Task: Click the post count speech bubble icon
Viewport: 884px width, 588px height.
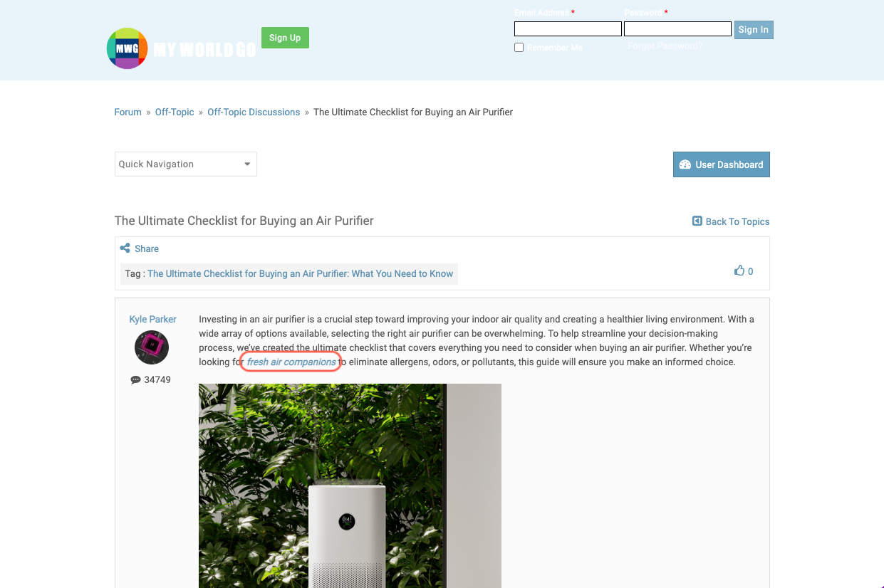Action: [135, 380]
